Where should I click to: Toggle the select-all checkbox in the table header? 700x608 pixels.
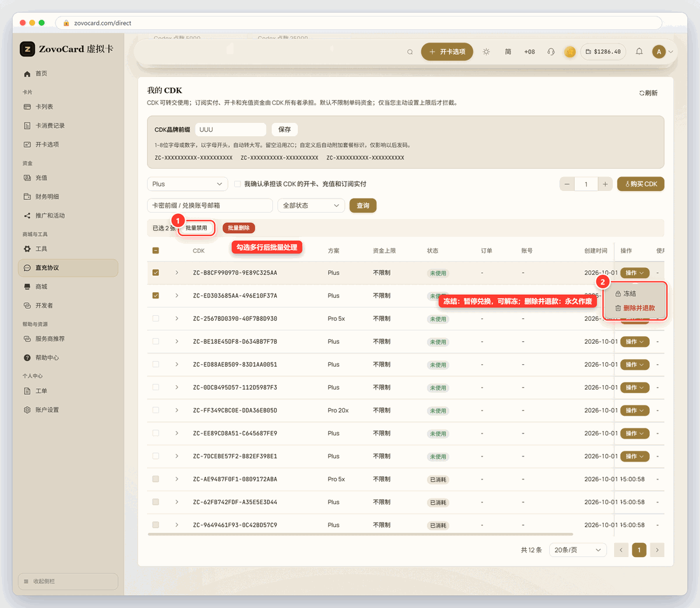click(x=156, y=251)
